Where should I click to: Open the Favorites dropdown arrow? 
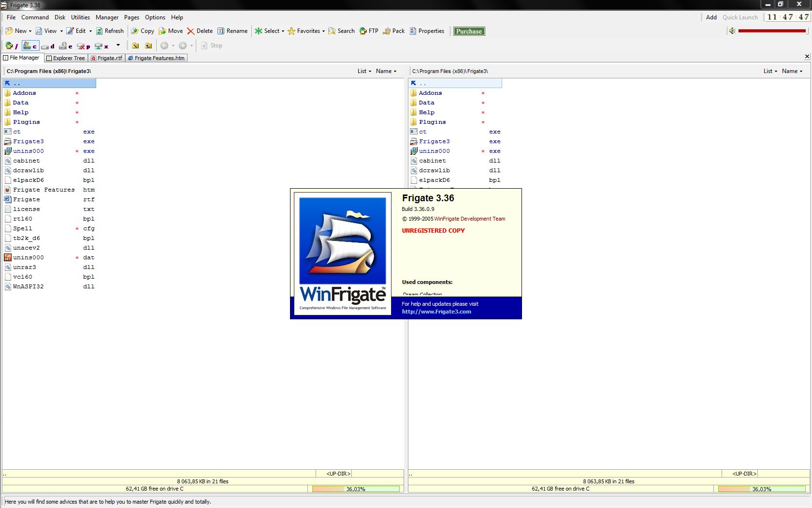click(323, 31)
